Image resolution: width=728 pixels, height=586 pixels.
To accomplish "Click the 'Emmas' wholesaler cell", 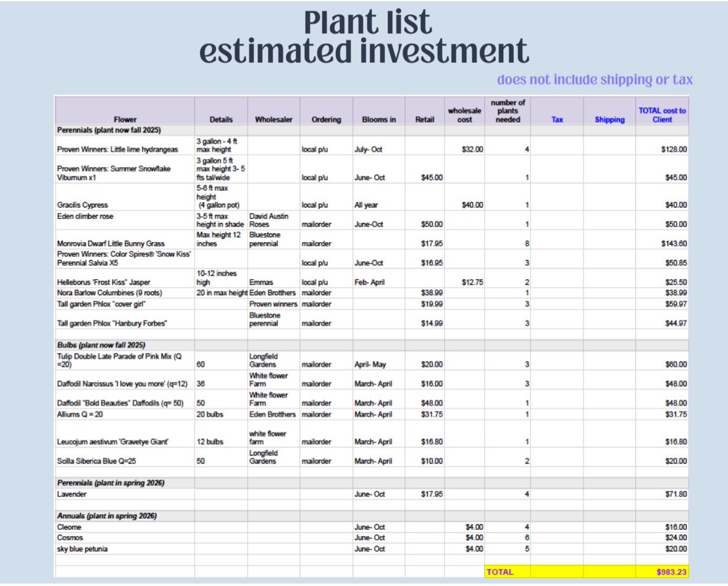I will tap(274, 278).
